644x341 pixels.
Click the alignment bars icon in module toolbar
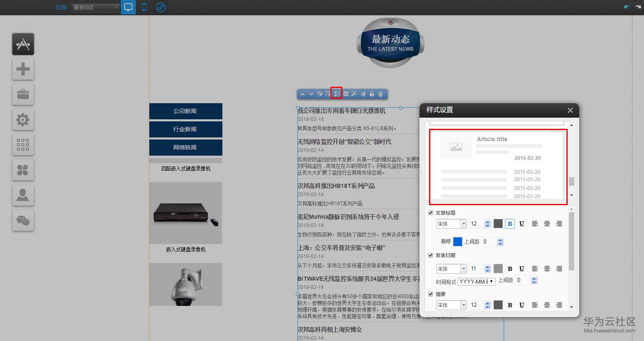point(363,94)
